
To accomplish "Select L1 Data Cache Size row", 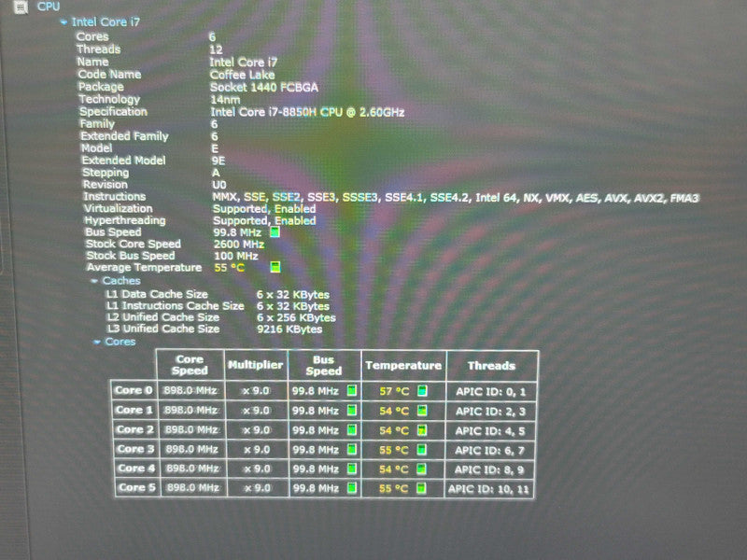I will pos(218,294).
